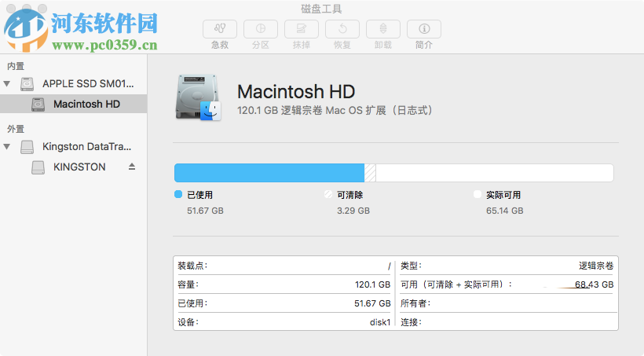Collapse the APPLE SSD disclosure triangle
This screenshot has width=644, height=356.
(x=6, y=84)
